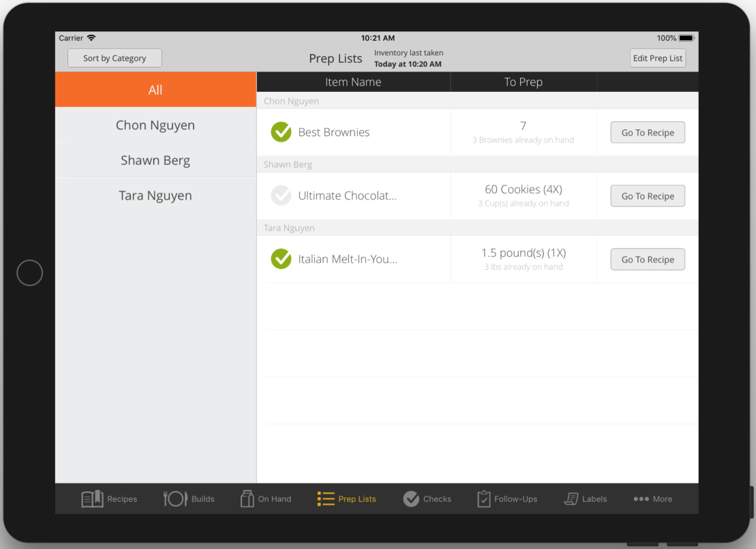Viewport: 756px width, 549px height.
Task: Filter prep list by Tara Nguyen
Action: (155, 195)
